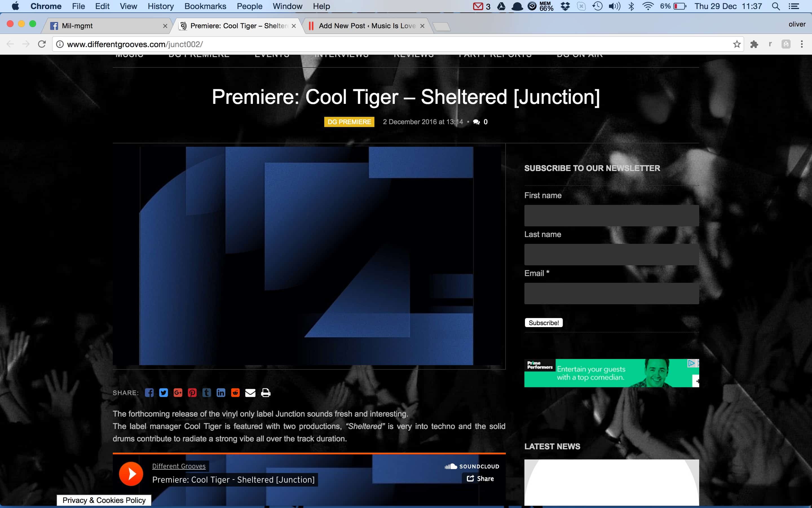The height and width of the screenshot is (508, 812).
Task: Open the Bluetooth menu bar icon
Action: (631, 6)
